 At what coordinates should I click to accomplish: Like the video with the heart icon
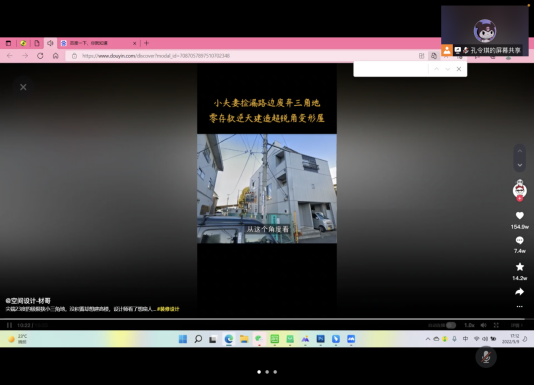point(519,216)
